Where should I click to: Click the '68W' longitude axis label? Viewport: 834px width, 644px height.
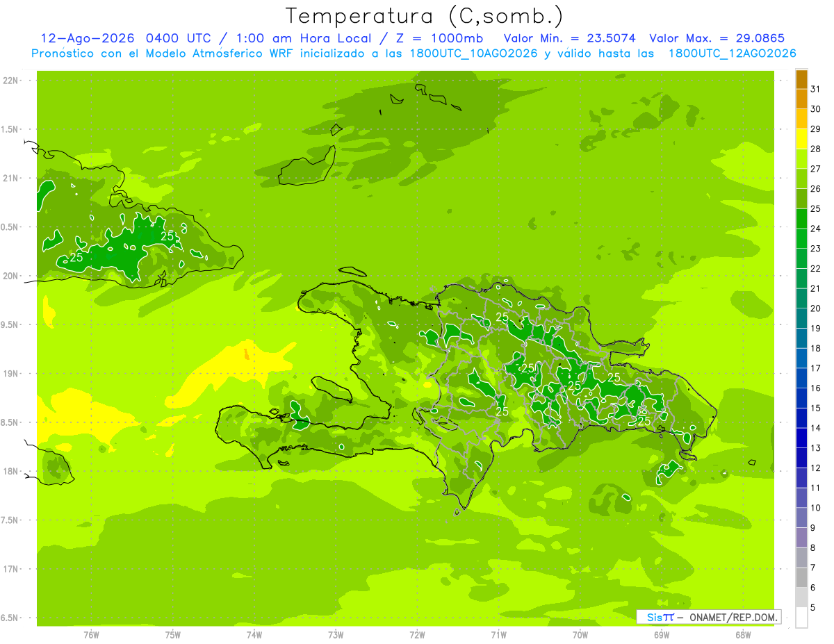(743, 635)
